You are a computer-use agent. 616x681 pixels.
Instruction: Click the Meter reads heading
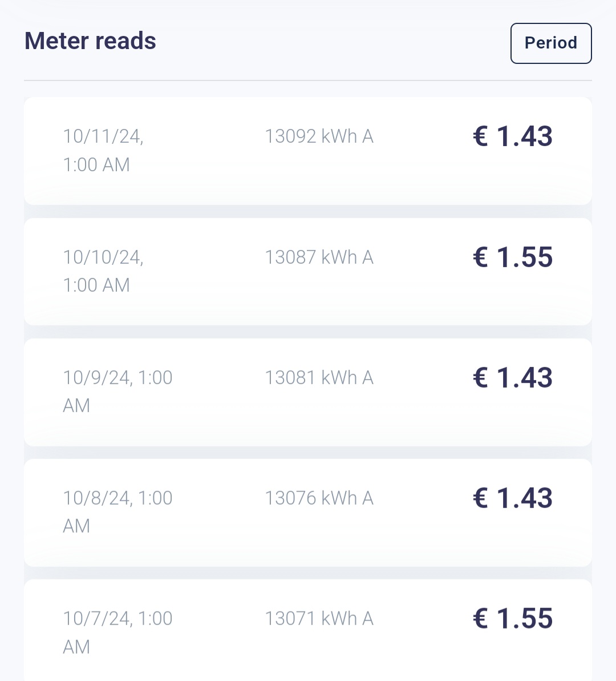pos(90,41)
